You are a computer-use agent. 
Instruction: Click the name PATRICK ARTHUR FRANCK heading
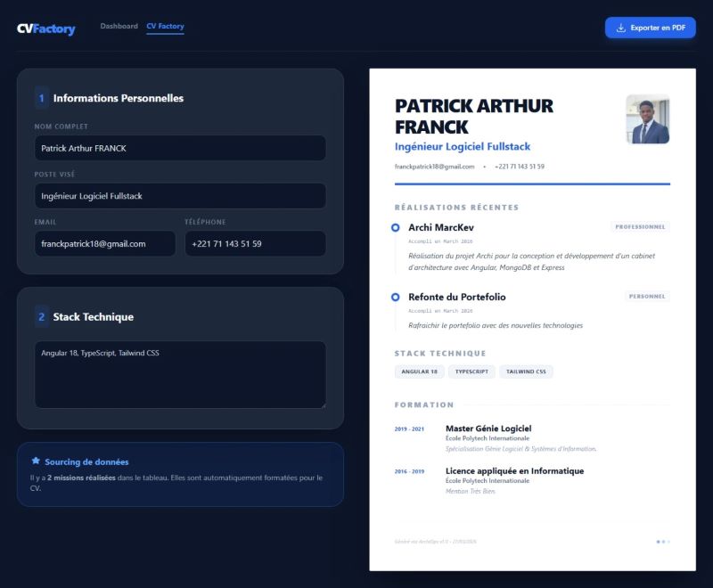(474, 117)
